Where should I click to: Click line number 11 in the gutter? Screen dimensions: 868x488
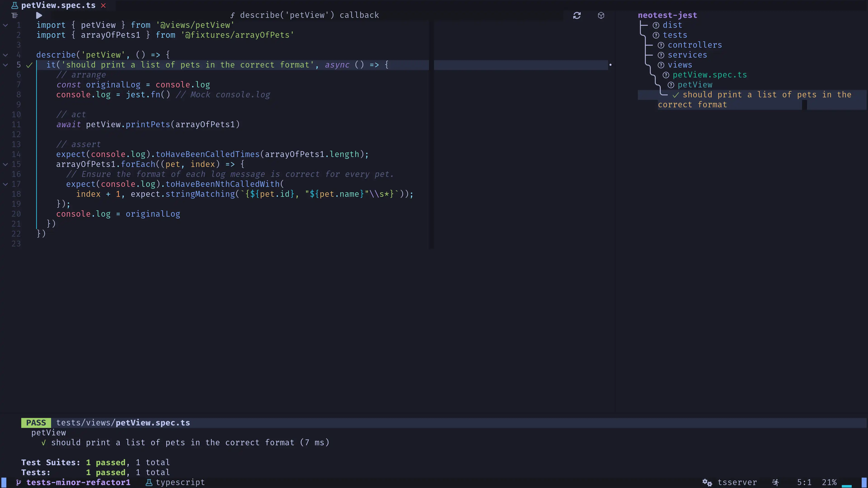[x=16, y=125]
